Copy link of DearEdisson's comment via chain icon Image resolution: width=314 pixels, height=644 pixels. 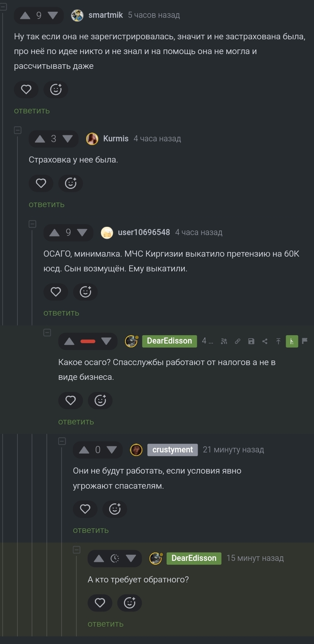(x=237, y=341)
